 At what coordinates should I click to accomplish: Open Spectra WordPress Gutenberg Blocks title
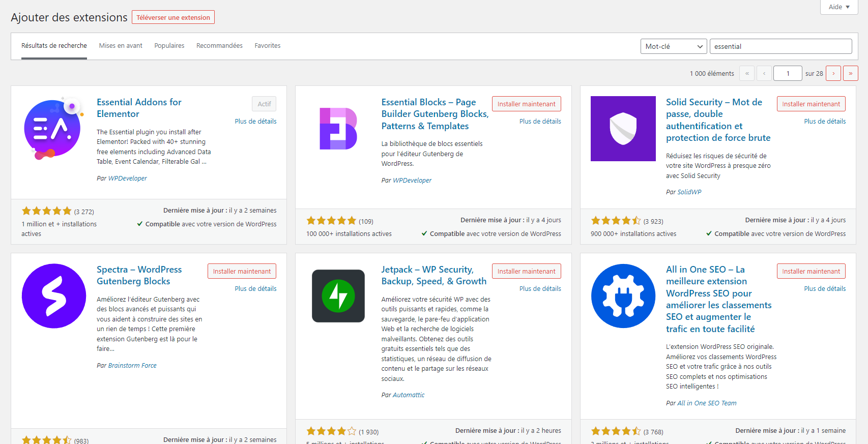(139, 275)
